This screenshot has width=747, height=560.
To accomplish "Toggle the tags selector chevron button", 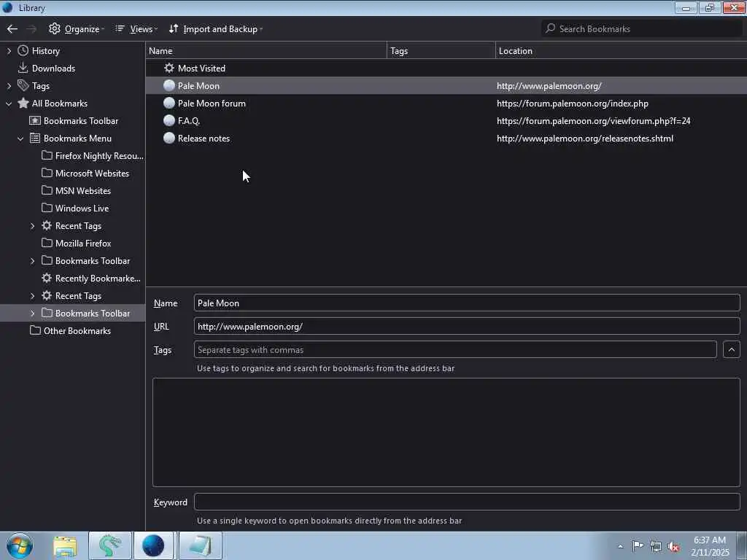I will [x=731, y=349].
